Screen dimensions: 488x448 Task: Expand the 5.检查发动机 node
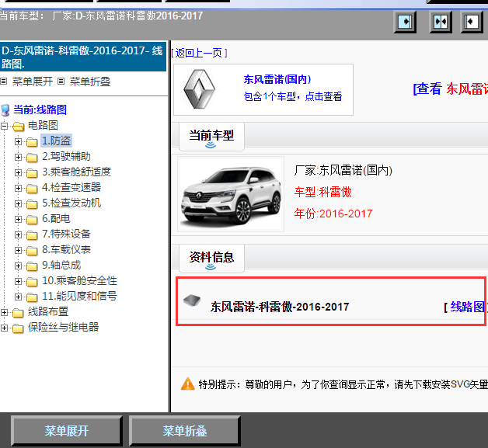pyautogui.click(x=18, y=203)
